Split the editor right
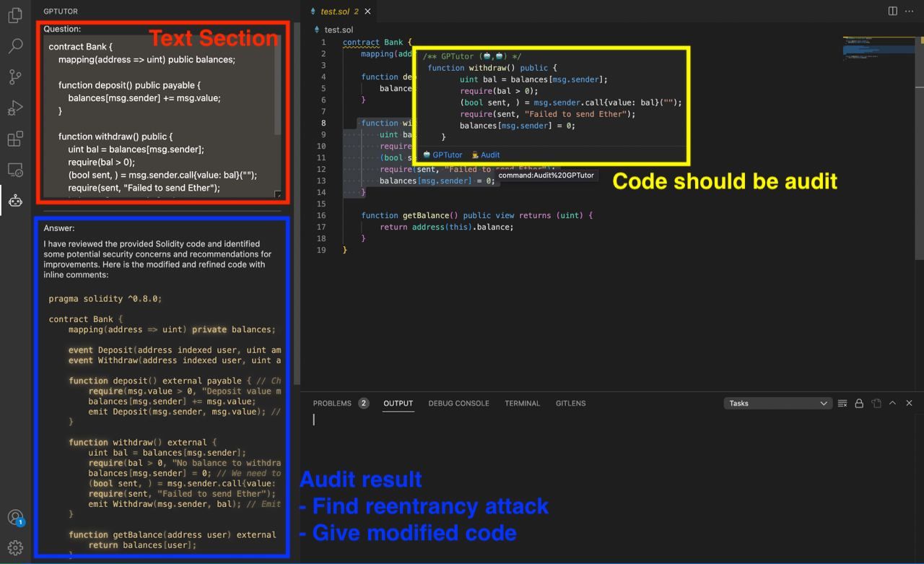Screen dimensions: 924x564 pyautogui.click(x=893, y=11)
